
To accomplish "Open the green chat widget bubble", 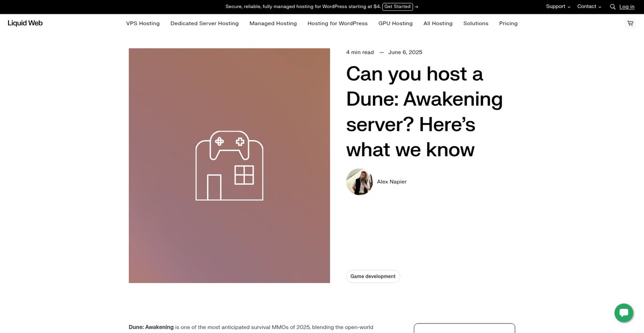I will (624, 313).
